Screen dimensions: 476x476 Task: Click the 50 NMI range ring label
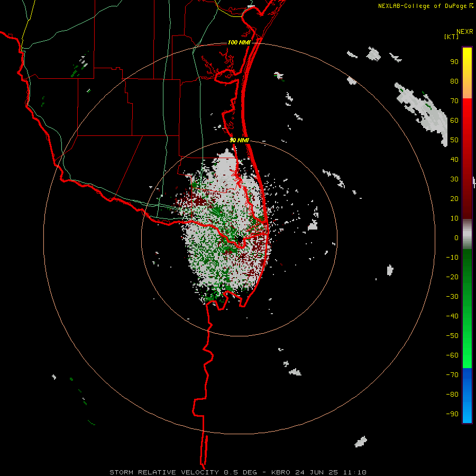[x=239, y=140]
